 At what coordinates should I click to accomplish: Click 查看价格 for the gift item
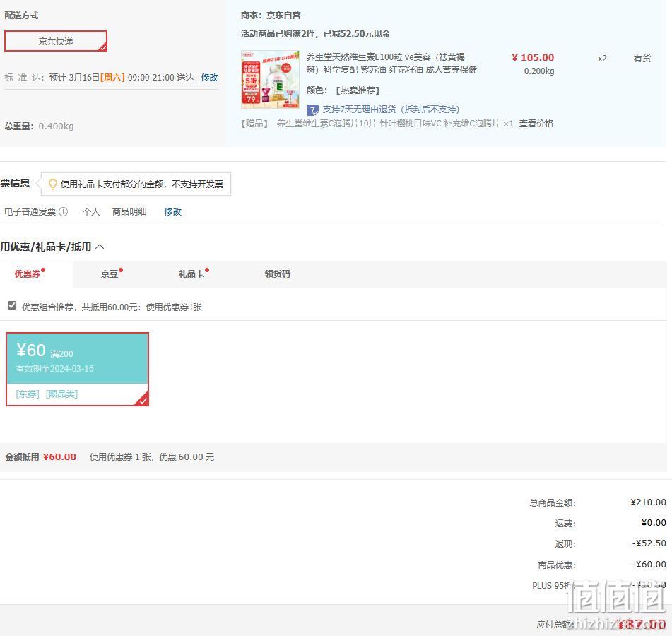[536, 124]
